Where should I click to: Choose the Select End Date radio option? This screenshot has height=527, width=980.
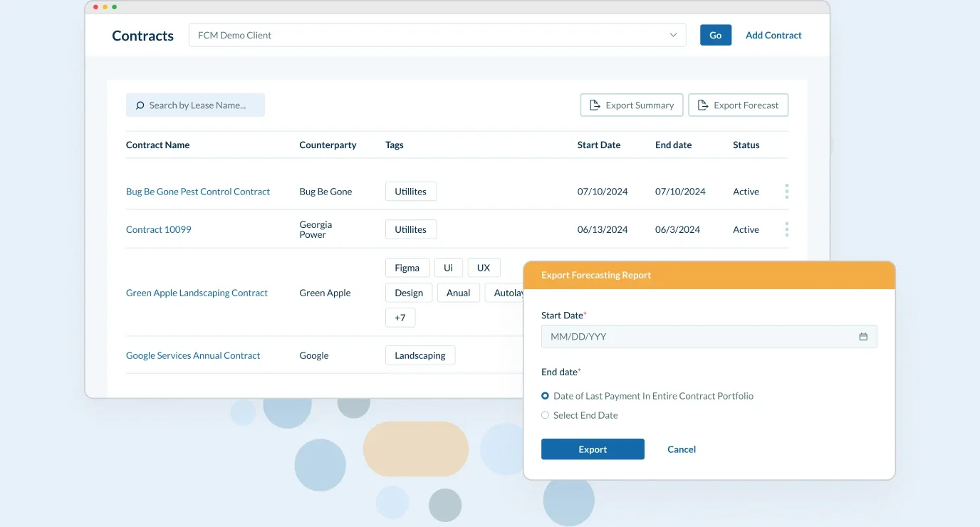(x=546, y=415)
